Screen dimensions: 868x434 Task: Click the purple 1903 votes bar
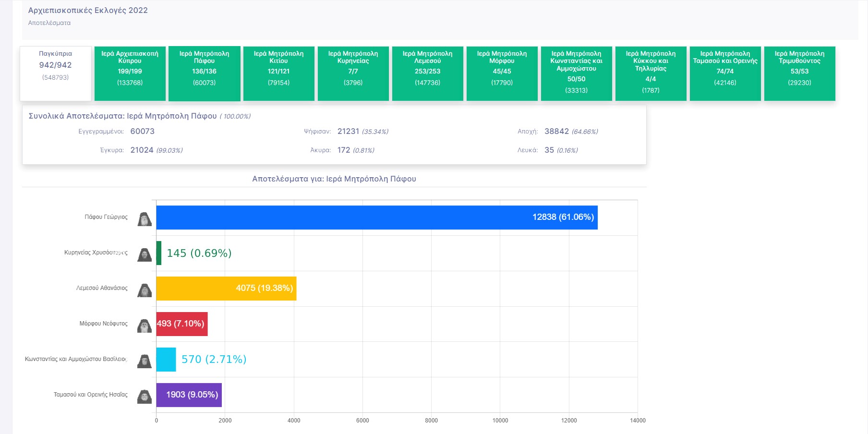coord(189,395)
